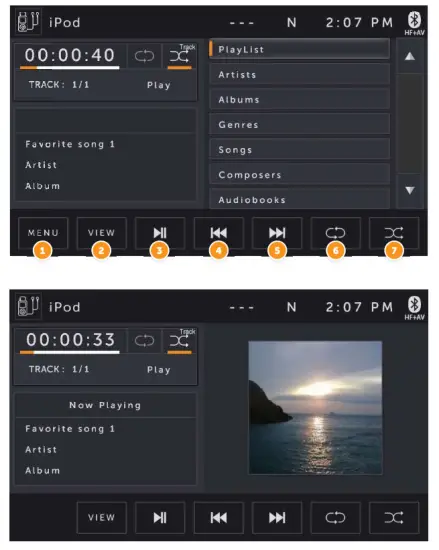
Task: Tap next track icon in lower screen
Action: 277,518
